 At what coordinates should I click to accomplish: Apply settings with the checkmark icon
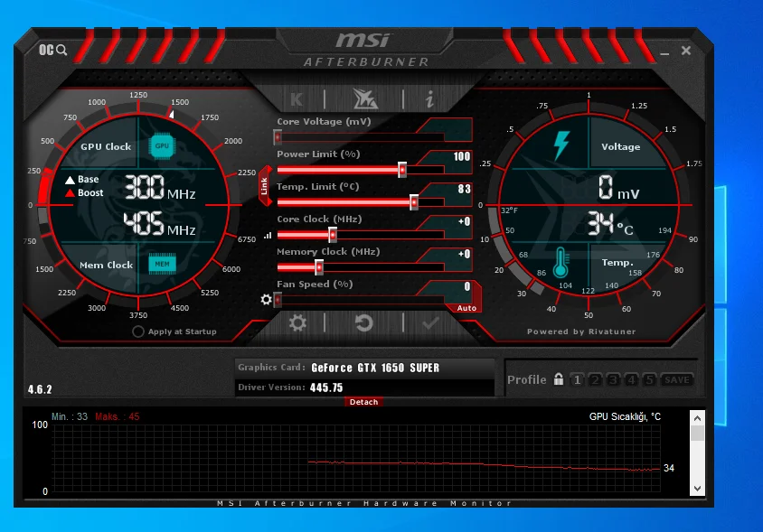[x=430, y=322]
